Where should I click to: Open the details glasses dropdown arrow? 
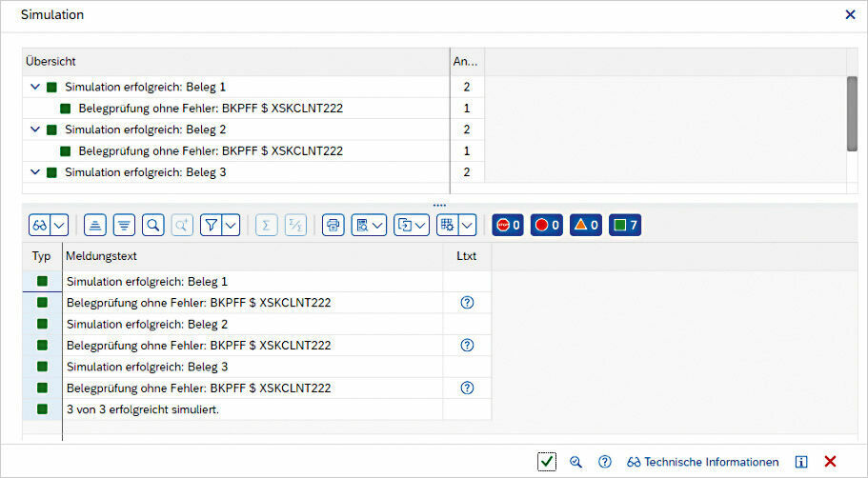60,225
